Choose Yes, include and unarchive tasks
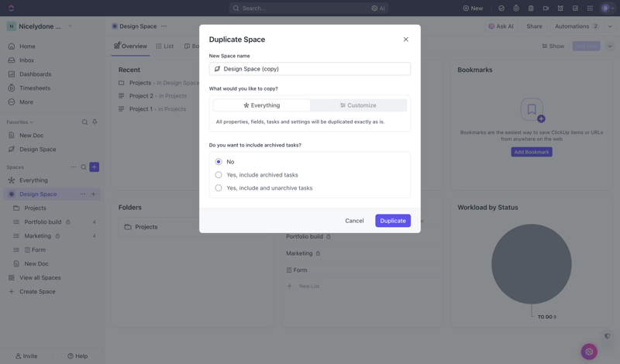 pos(219,187)
